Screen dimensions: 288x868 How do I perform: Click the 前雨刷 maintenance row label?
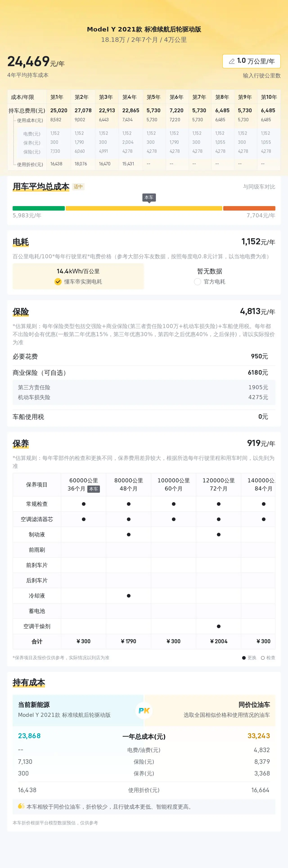(x=37, y=550)
